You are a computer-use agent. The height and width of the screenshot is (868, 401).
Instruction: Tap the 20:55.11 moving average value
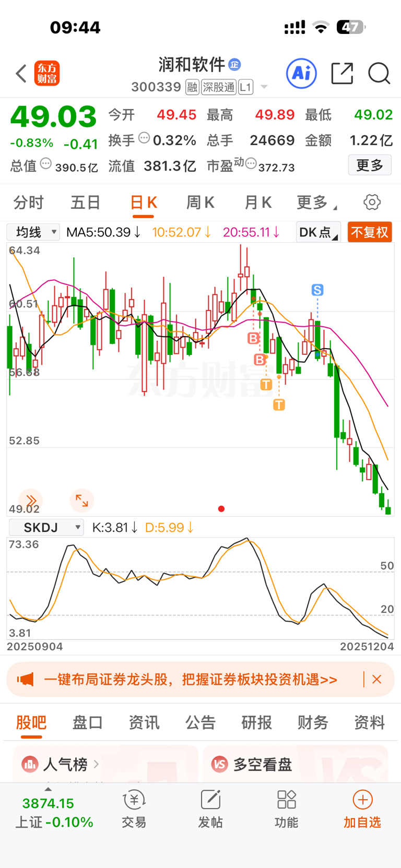(252, 232)
